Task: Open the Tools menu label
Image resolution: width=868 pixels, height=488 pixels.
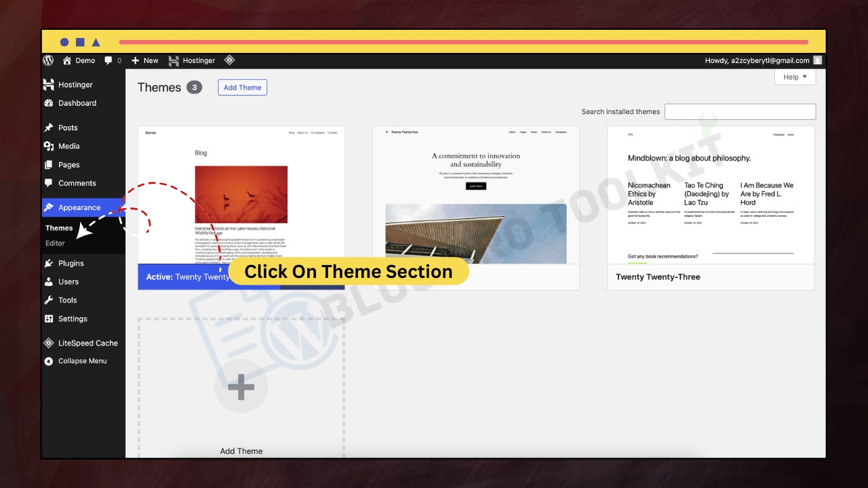Action: click(68, 300)
